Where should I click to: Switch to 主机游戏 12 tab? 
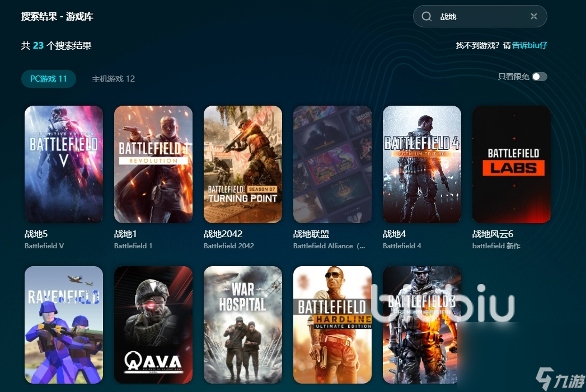point(113,79)
